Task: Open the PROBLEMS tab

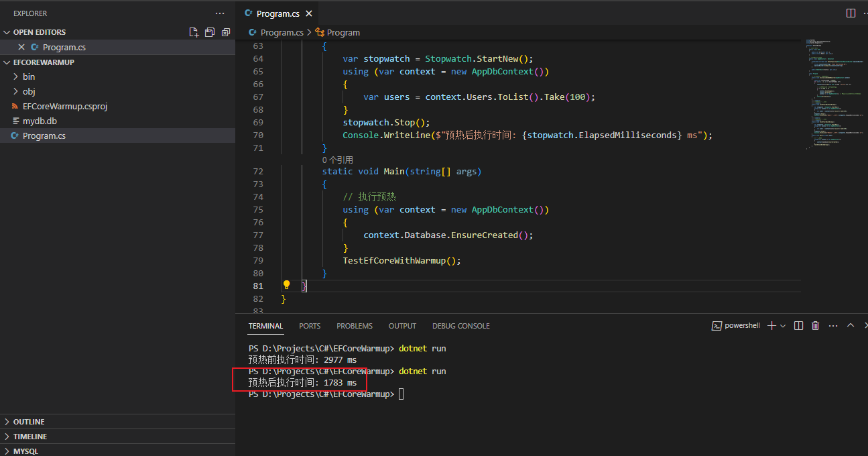Action: point(355,326)
